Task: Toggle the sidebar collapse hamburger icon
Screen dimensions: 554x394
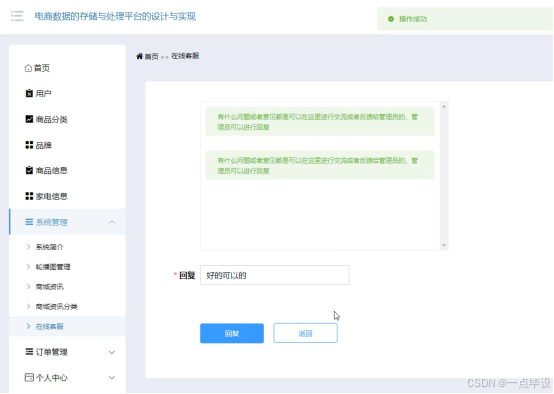Action: [17, 16]
